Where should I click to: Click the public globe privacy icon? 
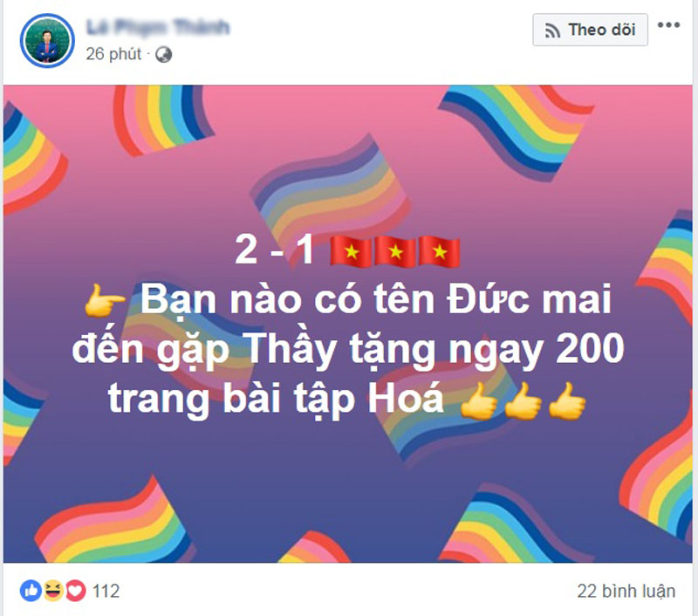pyautogui.click(x=163, y=55)
